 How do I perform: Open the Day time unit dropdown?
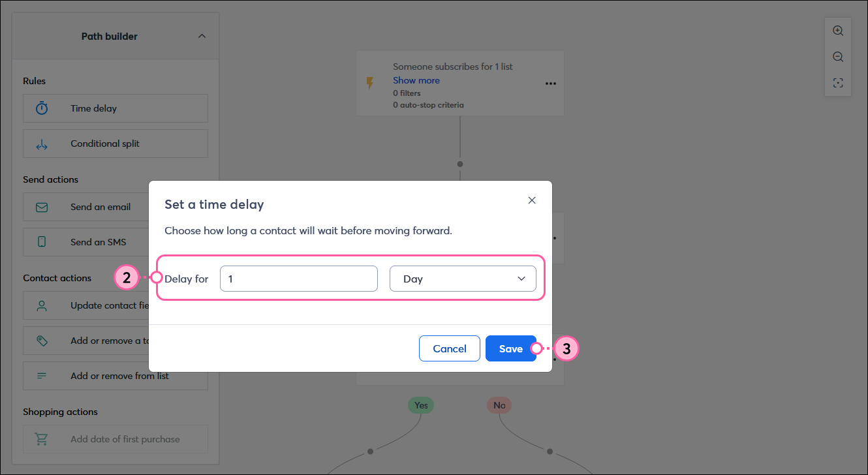coord(463,279)
